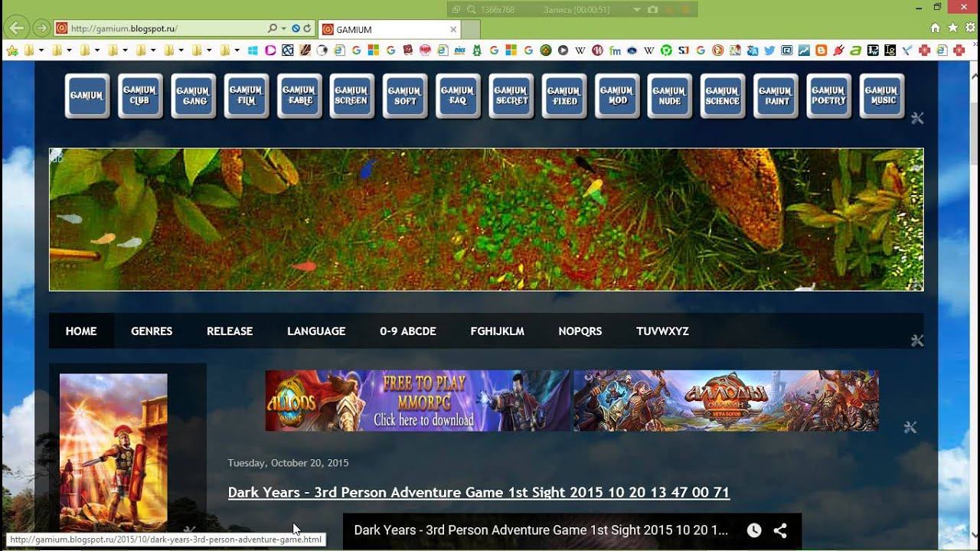Open the green letter 'a' bookmark
980x551 pixels.
[x=855, y=51]
